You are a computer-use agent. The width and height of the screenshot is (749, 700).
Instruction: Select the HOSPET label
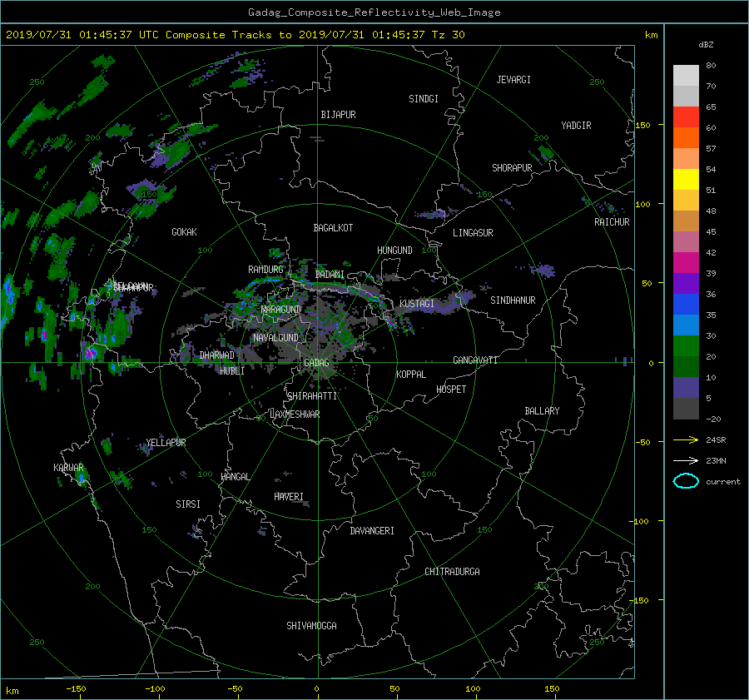pos(451,390)
